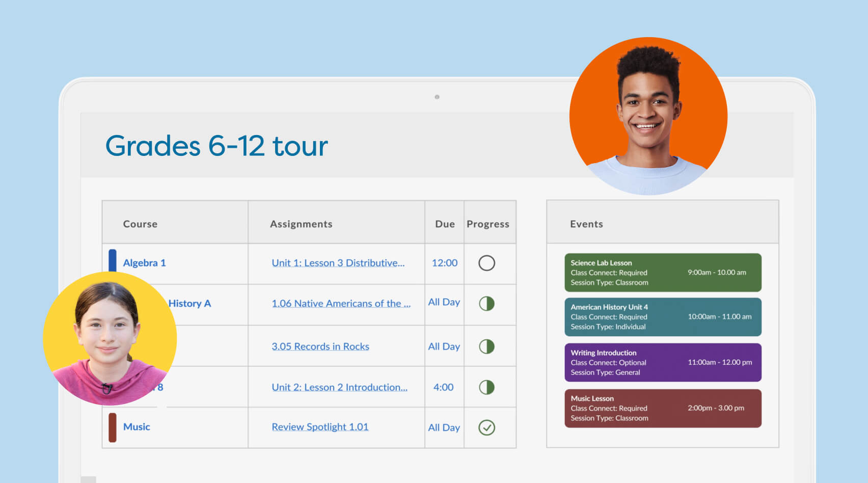Click the blue Algebra 1 color bar

[113, 261]
